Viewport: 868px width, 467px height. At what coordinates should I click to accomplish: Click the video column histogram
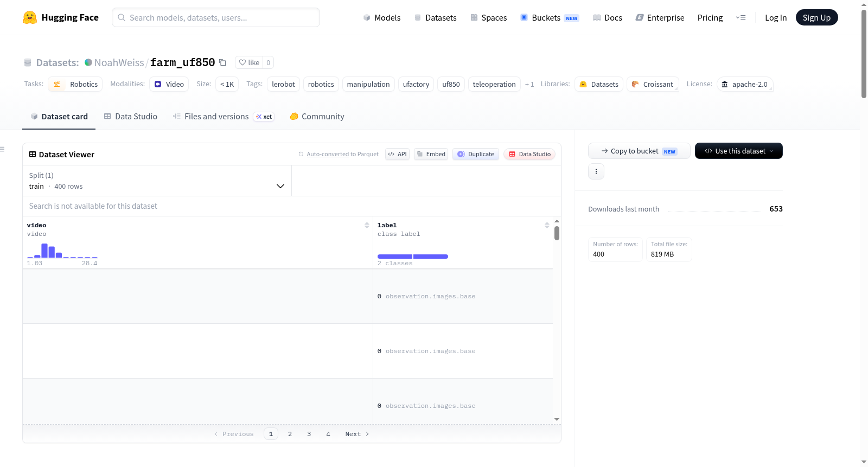click(62, 250)
